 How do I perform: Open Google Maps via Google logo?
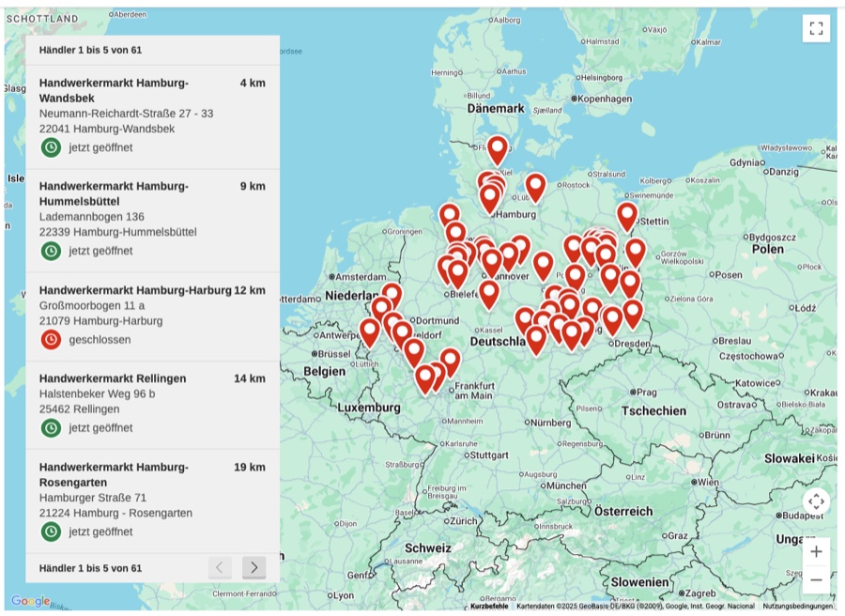coord(29,601)
